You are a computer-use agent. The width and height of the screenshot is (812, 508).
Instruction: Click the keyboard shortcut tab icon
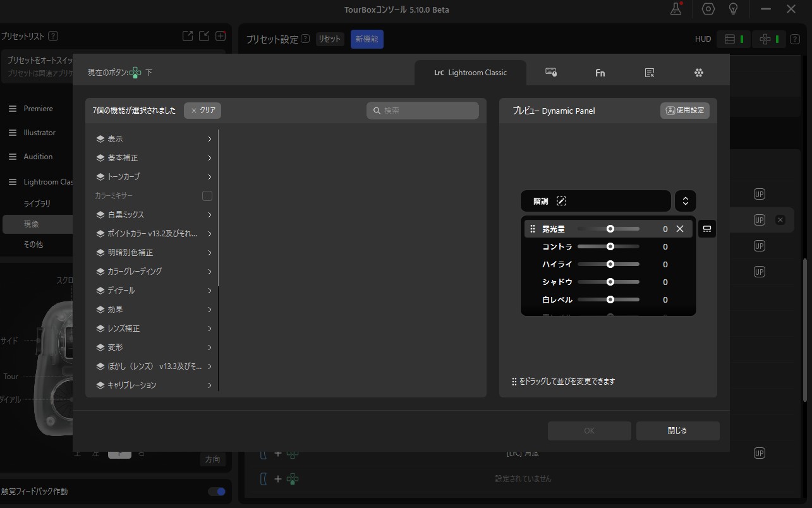click(551, 73)
